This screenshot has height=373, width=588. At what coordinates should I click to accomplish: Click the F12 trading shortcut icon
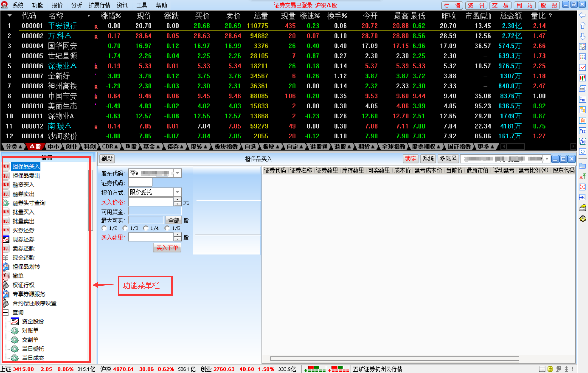click(582, 131)
